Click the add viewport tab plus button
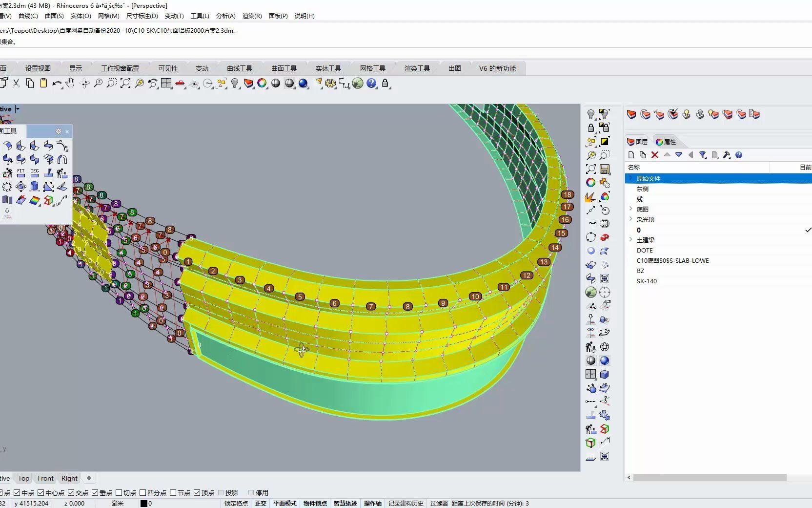This screenshot has width=812, height=508. [89, 478]
